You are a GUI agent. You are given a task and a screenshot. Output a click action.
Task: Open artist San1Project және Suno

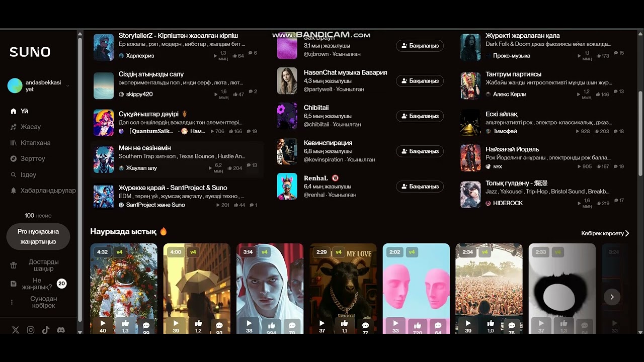[155, 205]
